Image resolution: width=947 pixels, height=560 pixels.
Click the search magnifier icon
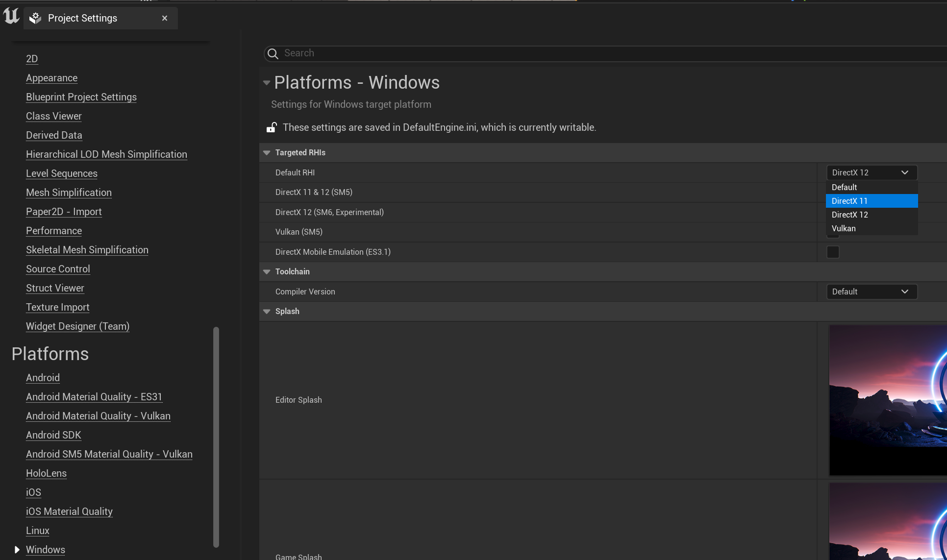click(x=273, y=53)
